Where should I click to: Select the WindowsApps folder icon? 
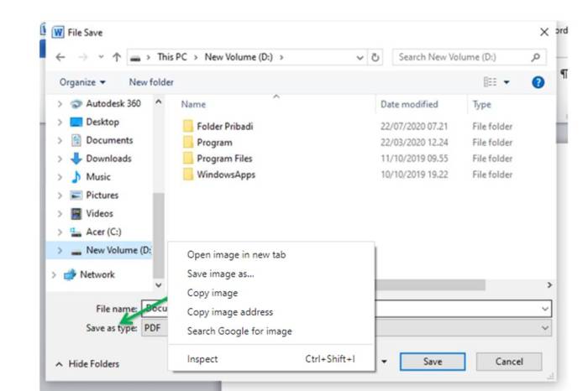pyautogui.click(x=188, y=175)
